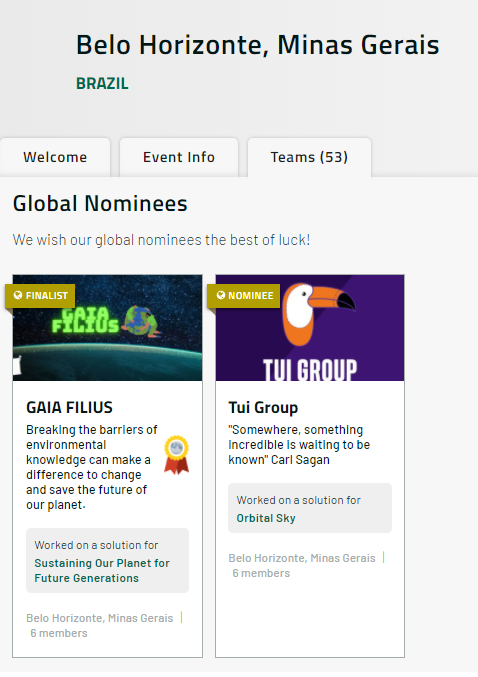Click the BRAZIL country link
Image resolution: width=478 pixels, height=677 pixels.
coord(102,83)
